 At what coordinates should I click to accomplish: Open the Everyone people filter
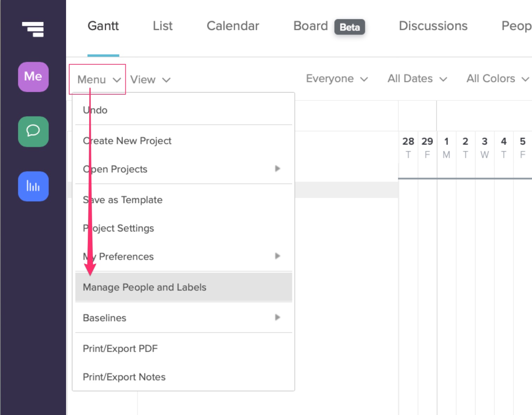336,79
